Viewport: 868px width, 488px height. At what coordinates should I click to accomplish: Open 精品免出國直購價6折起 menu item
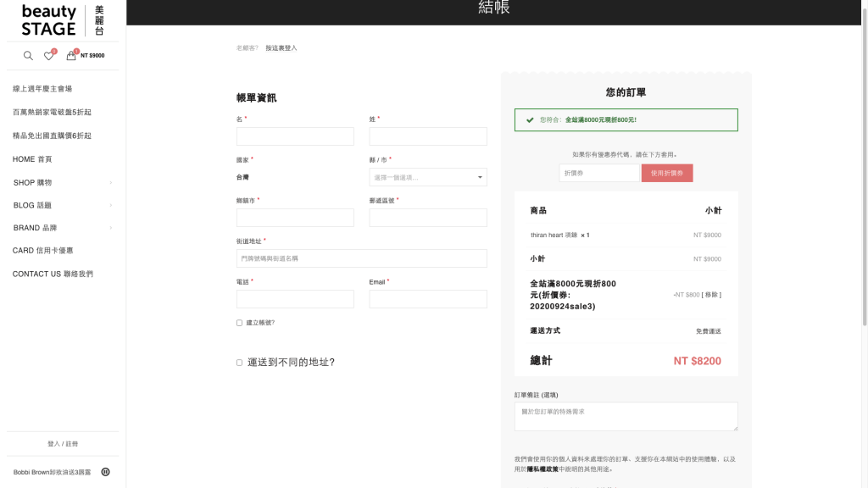click(52, 136)
